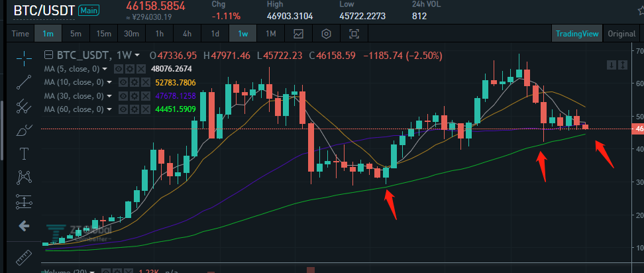Switch to the TradingView chart

coord(577,34)
